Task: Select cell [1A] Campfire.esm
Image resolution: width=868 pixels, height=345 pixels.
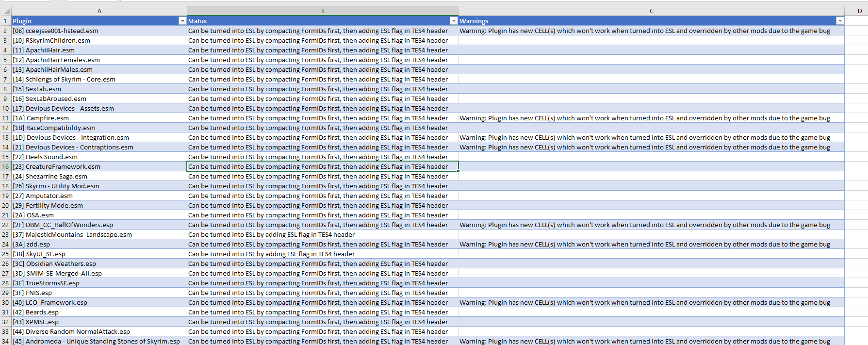Action: 99,118
